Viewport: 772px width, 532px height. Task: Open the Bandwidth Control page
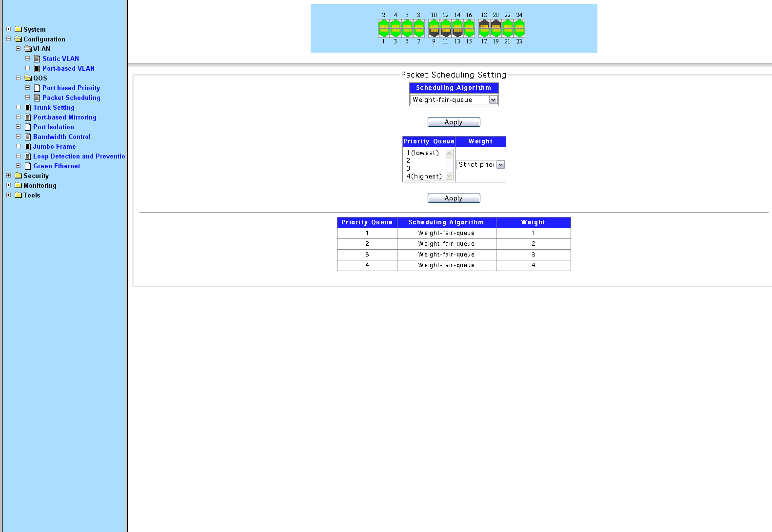pos(61,137)
